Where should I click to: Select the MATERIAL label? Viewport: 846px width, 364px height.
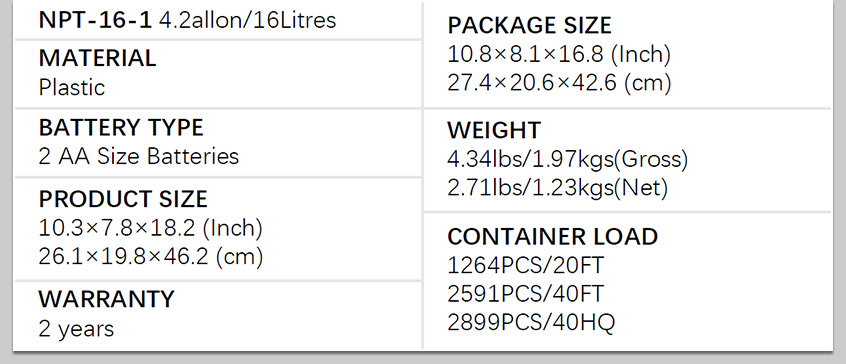98,58
